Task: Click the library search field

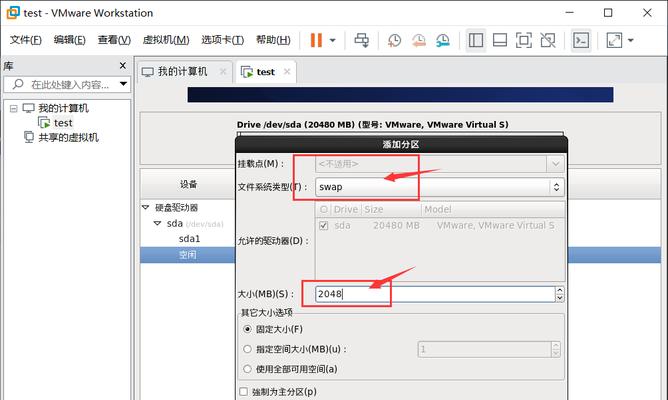Action: [x=66, y=84]
